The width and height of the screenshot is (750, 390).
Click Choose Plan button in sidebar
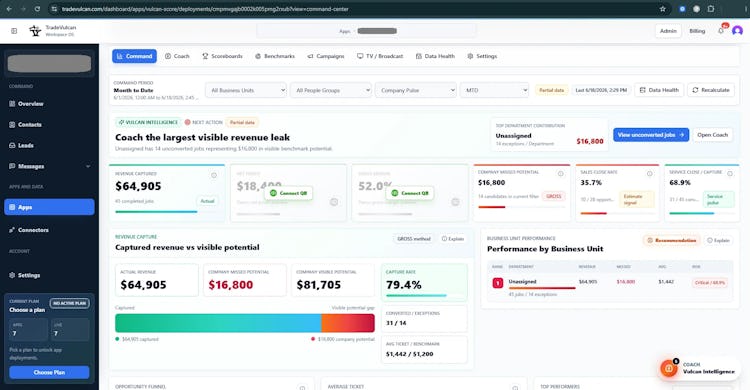coord(49,372)
